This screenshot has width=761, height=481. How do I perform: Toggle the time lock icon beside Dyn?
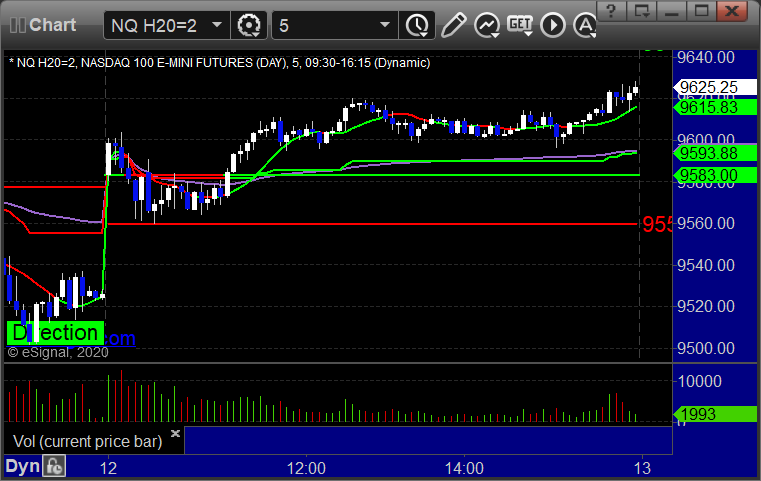54,466
